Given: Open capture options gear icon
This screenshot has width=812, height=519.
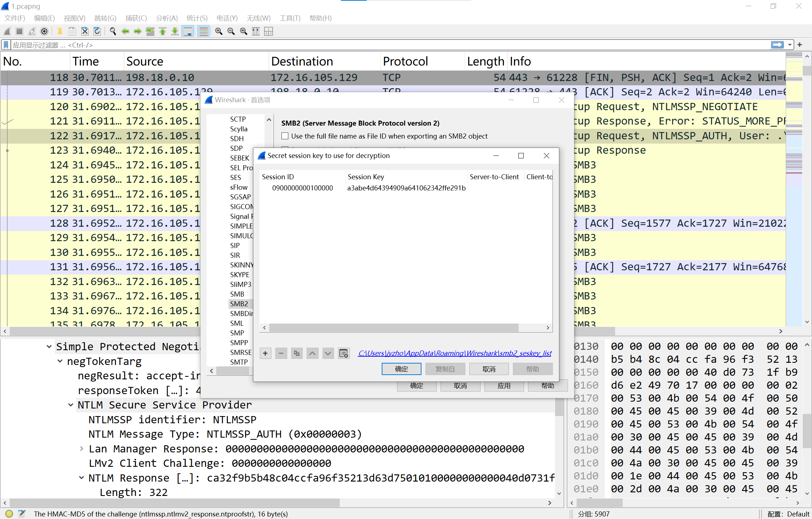Looking at the screenshot, I should tap(44, 32).
